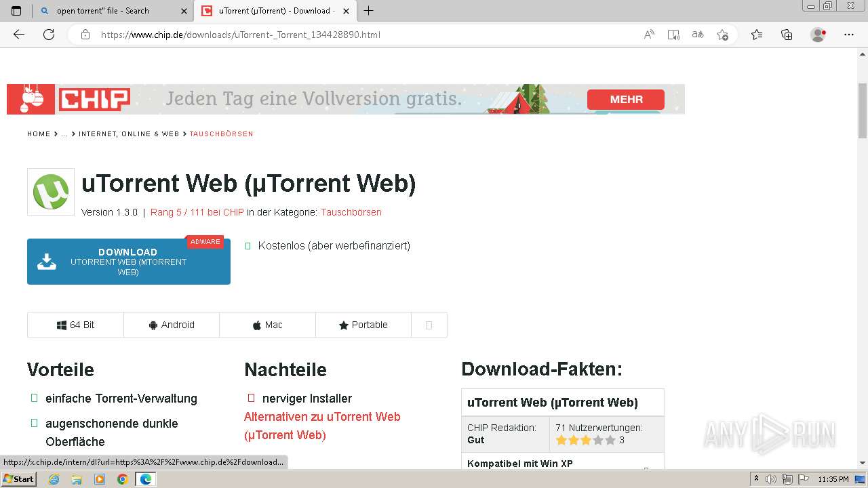Viewport: 868px width, 488px height.
Task: Click the CHIP logo in banner
Action: click(x=94, y=100)
